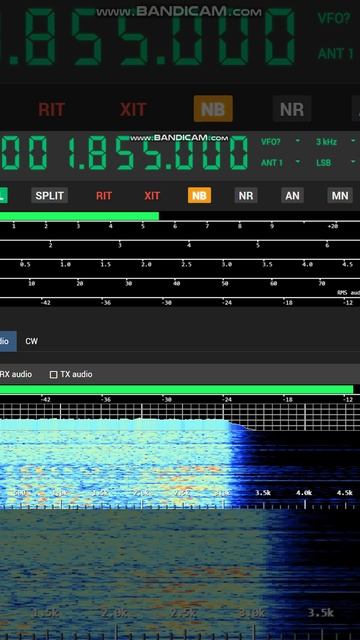Screen dimensions: 360x640
Task: Open the ANT 1 dropdown beside LSB
Action: (x=280, y=162)
